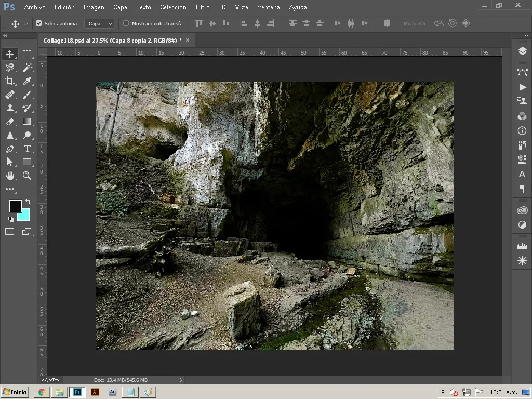Open the Adjustments panel icon
The height and width of the screenshot is (399, 532).
522,224
